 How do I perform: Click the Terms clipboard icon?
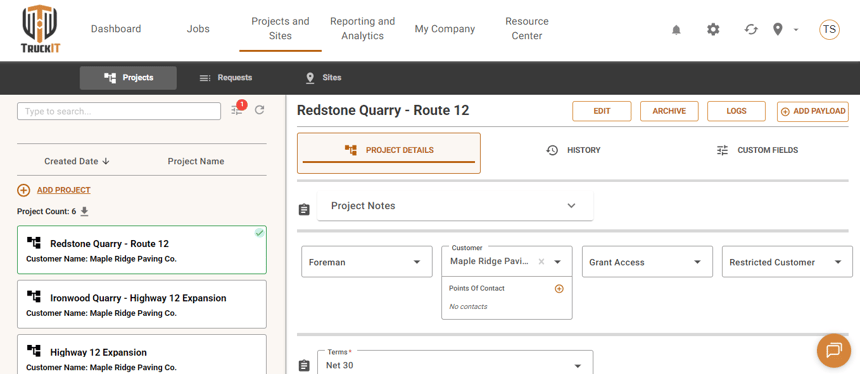pos(304,366)
